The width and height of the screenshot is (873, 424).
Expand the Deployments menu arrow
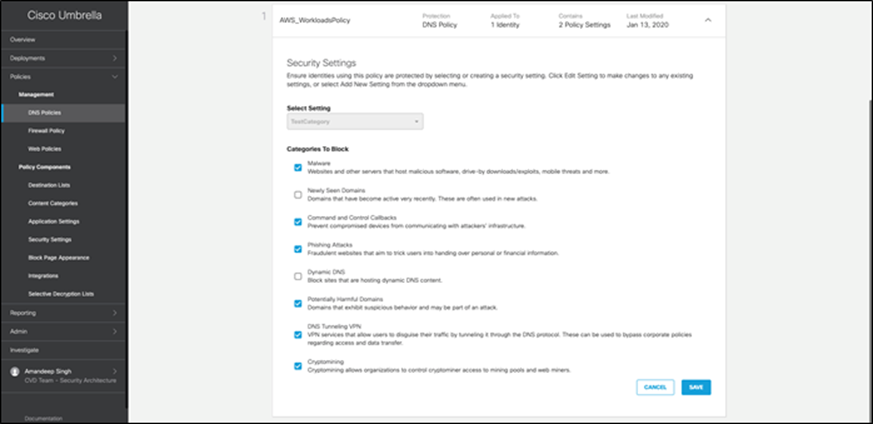click(115, 58)
